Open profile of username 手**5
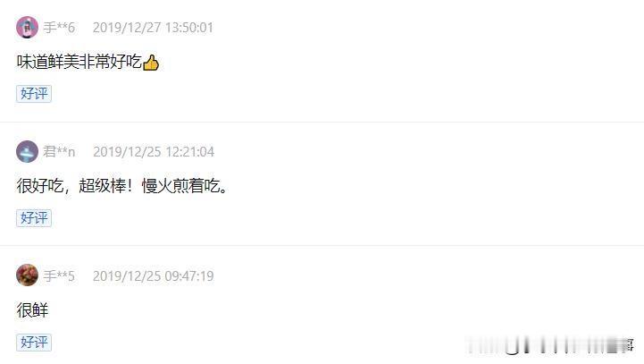The image size is (644, 364). point(59,276)
